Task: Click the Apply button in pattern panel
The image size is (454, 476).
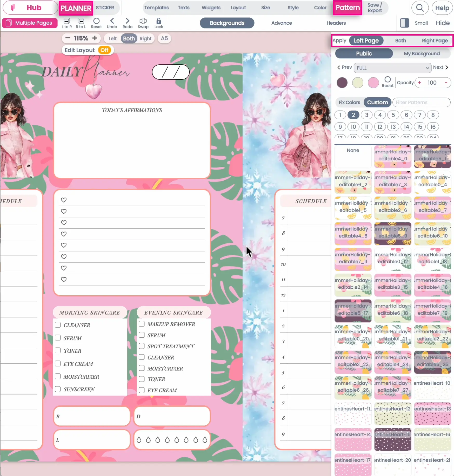Action: [x=339, y=40]
